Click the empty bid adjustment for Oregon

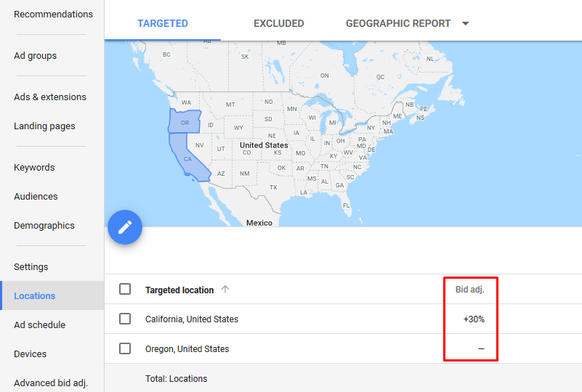481,348
